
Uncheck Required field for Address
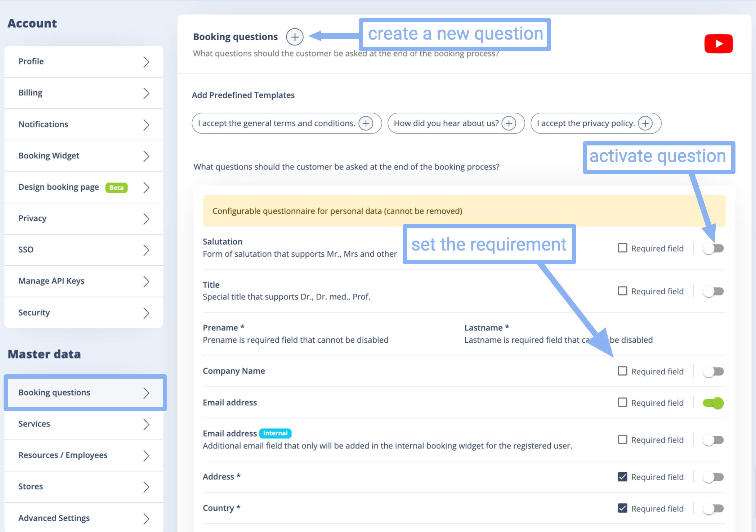click(622, 477)
